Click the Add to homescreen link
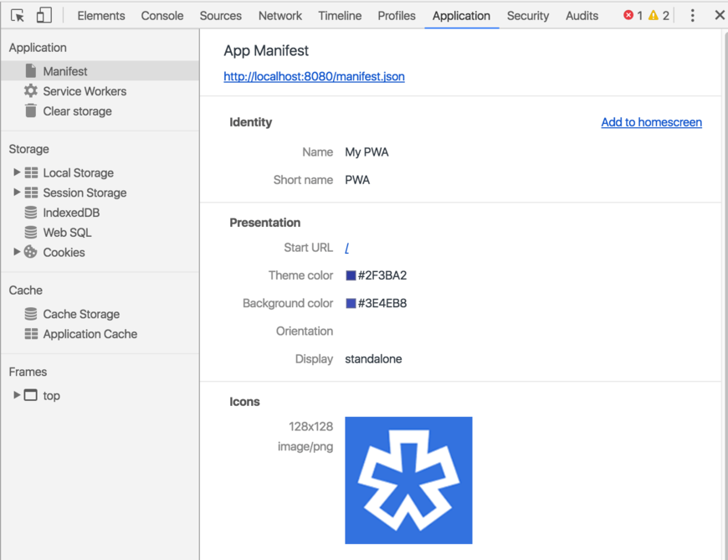Viewport: 728px width, 560px height. coord(651,122)
